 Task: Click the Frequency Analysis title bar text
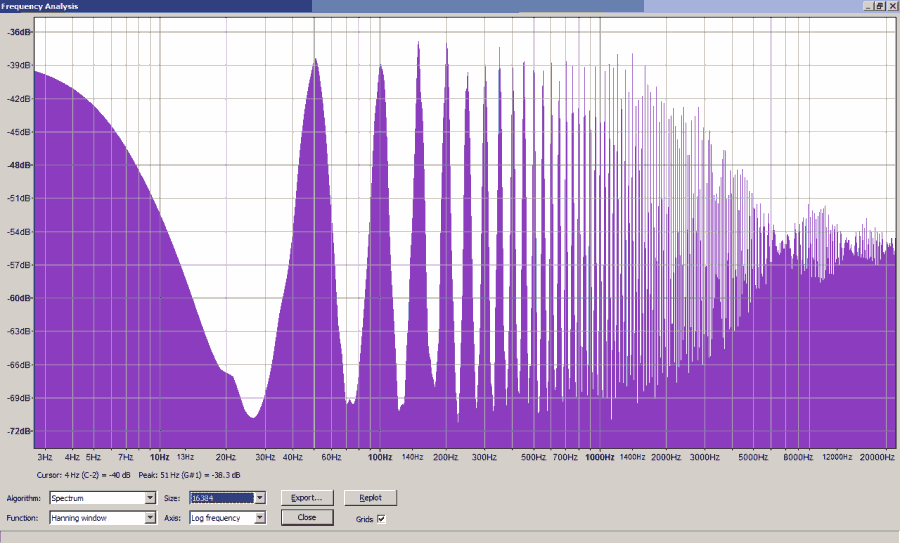(40, 6)
